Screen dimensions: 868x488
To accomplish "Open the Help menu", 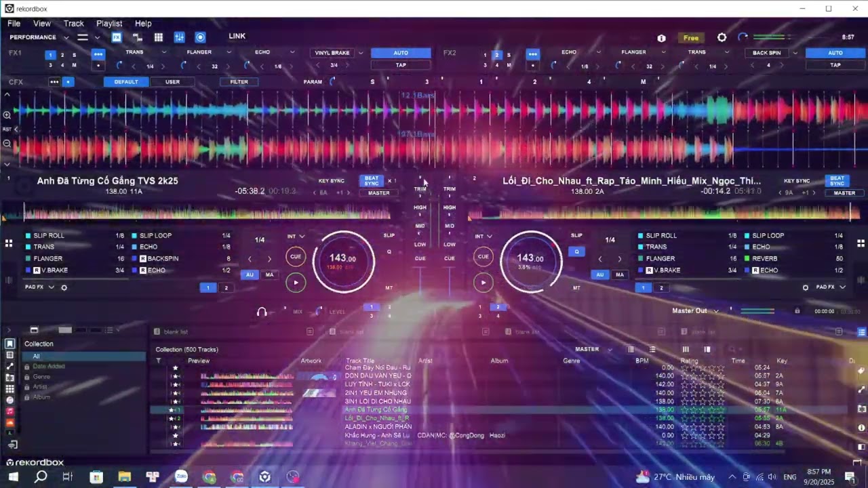I will click(x=143, y=23).
